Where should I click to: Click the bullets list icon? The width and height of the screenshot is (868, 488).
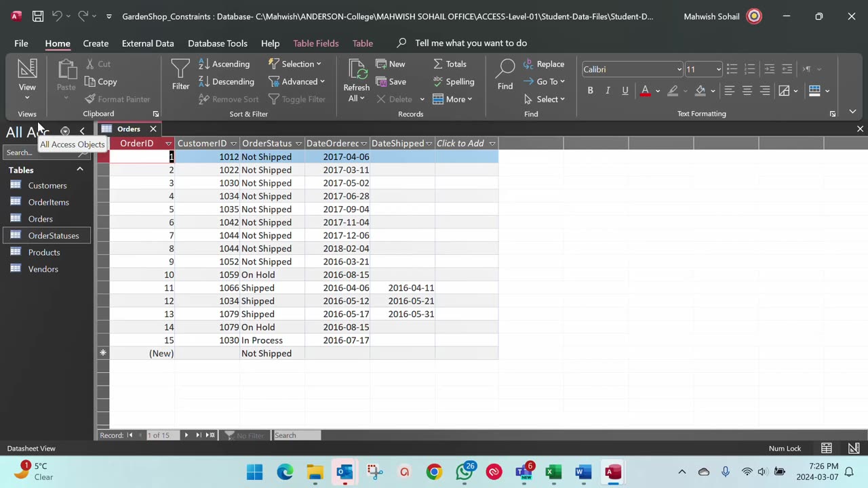tap(732, 69)
